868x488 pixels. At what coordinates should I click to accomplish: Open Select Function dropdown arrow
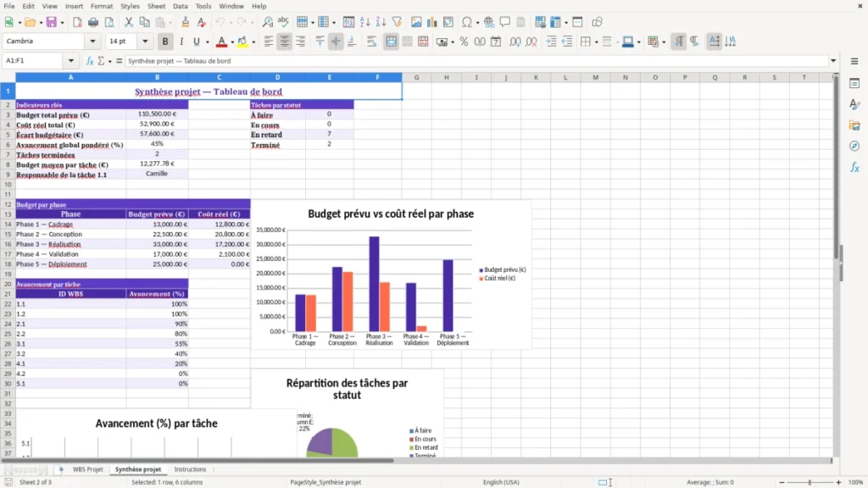109,61
